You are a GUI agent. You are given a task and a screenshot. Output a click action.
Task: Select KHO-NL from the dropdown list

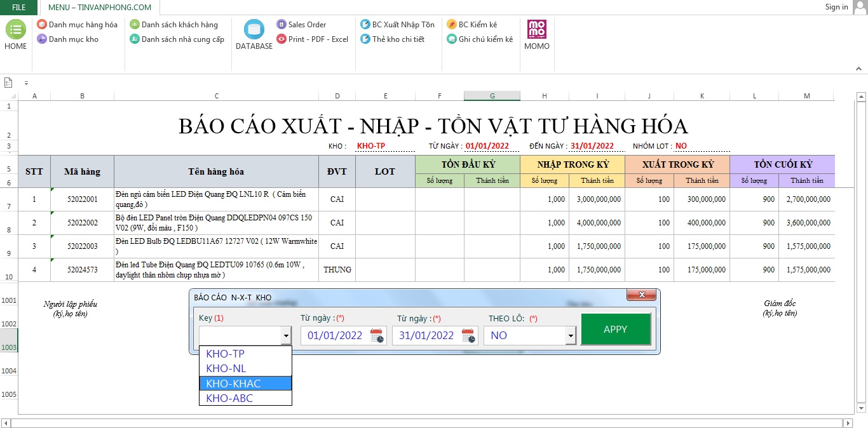[226, 368]
